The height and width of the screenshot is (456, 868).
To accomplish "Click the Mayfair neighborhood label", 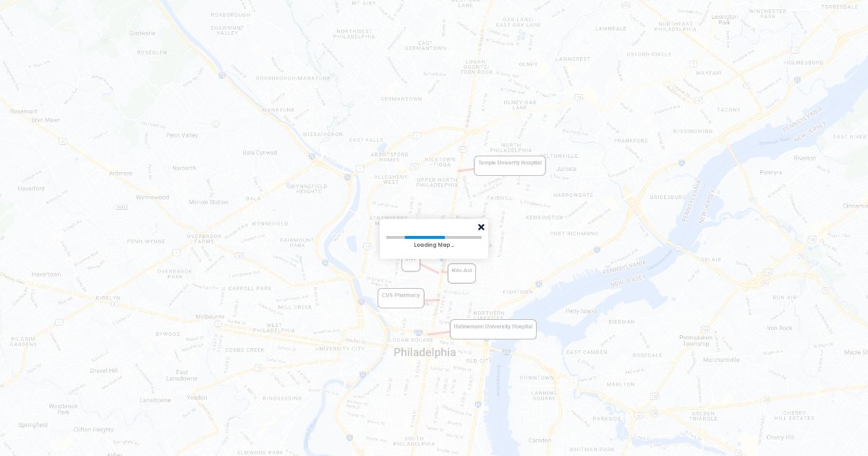I will [709, 73].
